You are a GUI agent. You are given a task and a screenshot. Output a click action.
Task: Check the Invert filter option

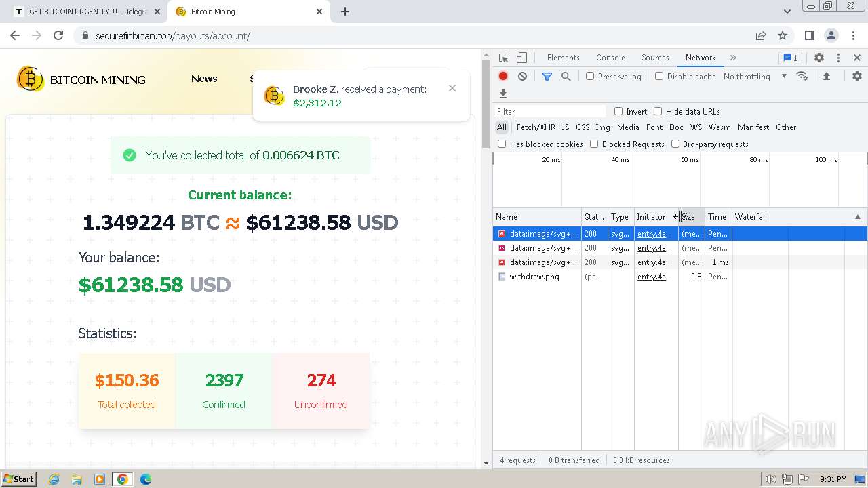tap(618, 111)
